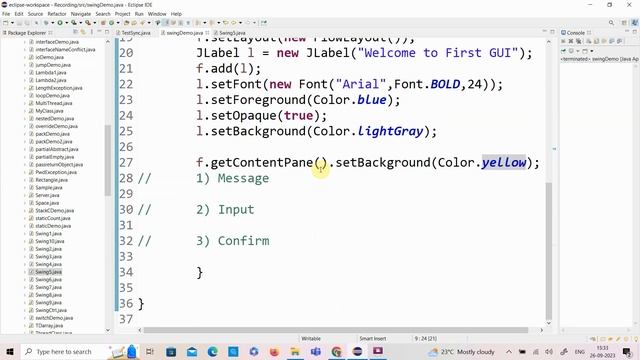Click the Pin Console icon
Image resolution: width=640 pixels, height=360 pixels.
tap(563, 51)
